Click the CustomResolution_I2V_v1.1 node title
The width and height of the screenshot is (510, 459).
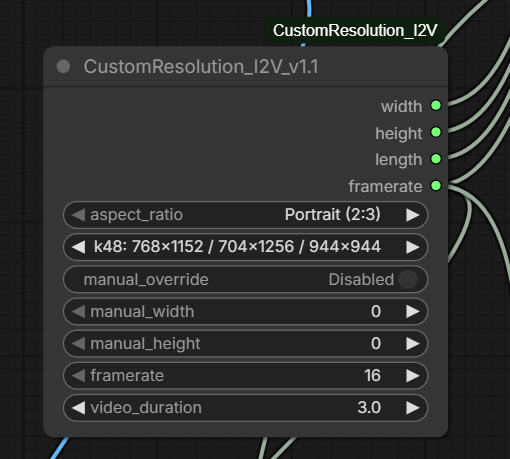pos(201,66)
